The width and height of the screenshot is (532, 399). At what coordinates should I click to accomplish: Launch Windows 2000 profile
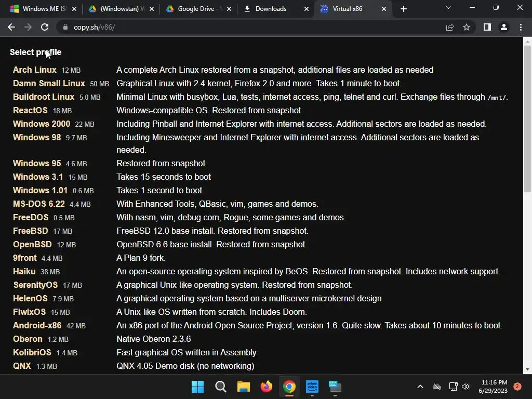(x=42, y=124)
